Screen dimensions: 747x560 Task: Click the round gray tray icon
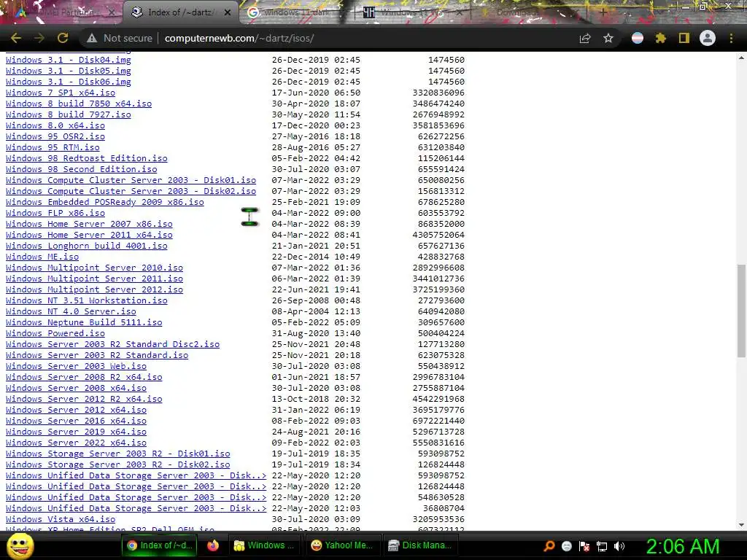(x=566, y=546)
